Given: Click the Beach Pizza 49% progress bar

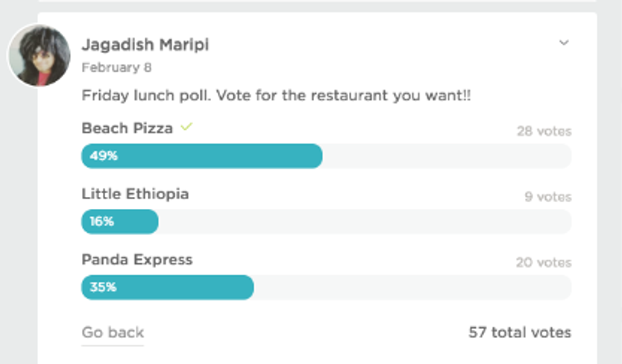Looking at the screenshot, I should click(x=327, y=156).
